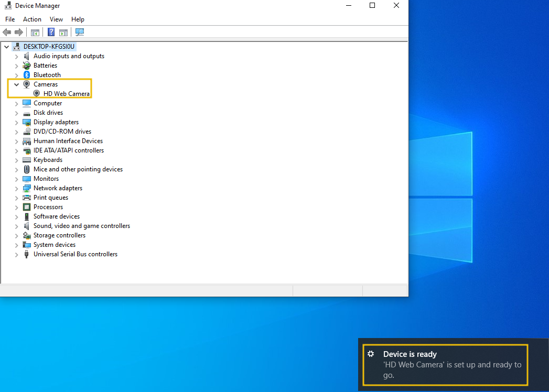
Task: Select the Processors label
Action: (x=48, y=207)
